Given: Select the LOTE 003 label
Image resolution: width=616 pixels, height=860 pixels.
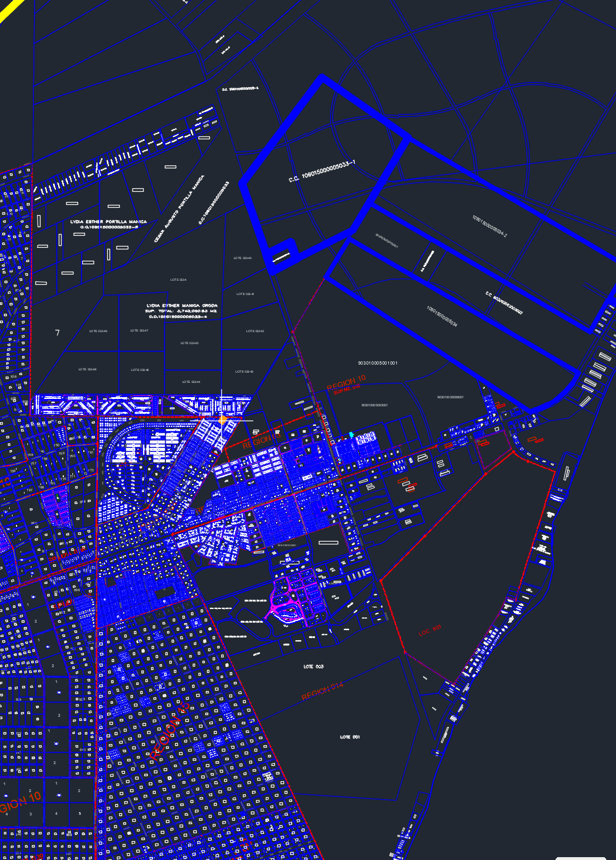Looking at the screenshot, I should [313, 667].
